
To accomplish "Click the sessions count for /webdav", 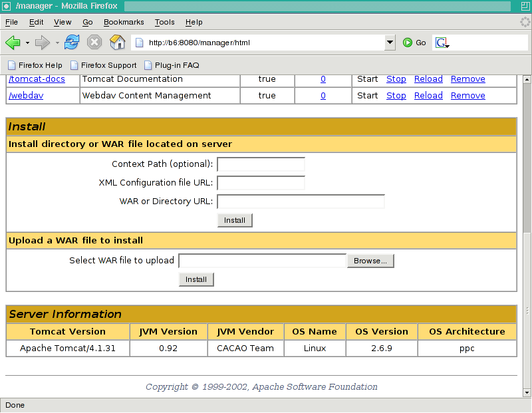I will pyautogui.click(x=323, y=96).
